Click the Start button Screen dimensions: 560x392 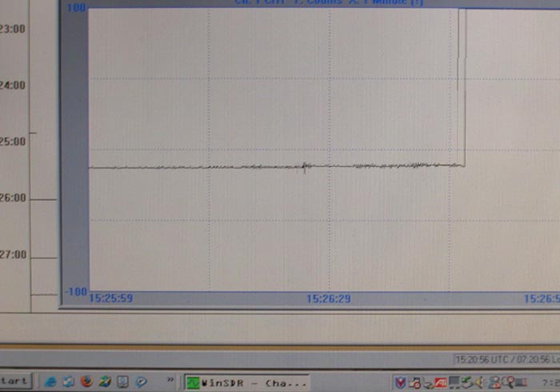[15, 381]
